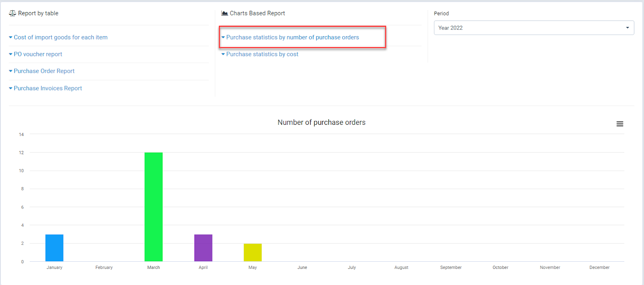Screen dimensions: 644x285
Task: Click the blue January bar
Action: click(x=54, y=248)
